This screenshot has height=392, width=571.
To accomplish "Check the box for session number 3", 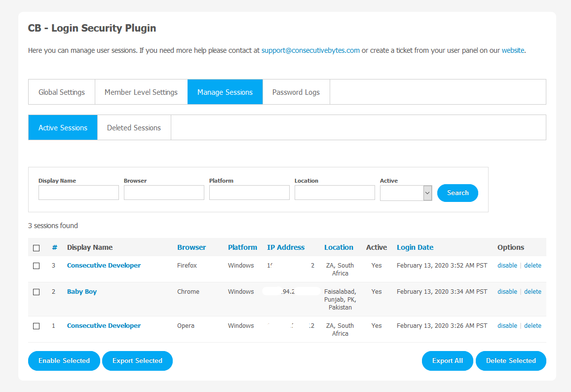I will click(x=36, y=266).
